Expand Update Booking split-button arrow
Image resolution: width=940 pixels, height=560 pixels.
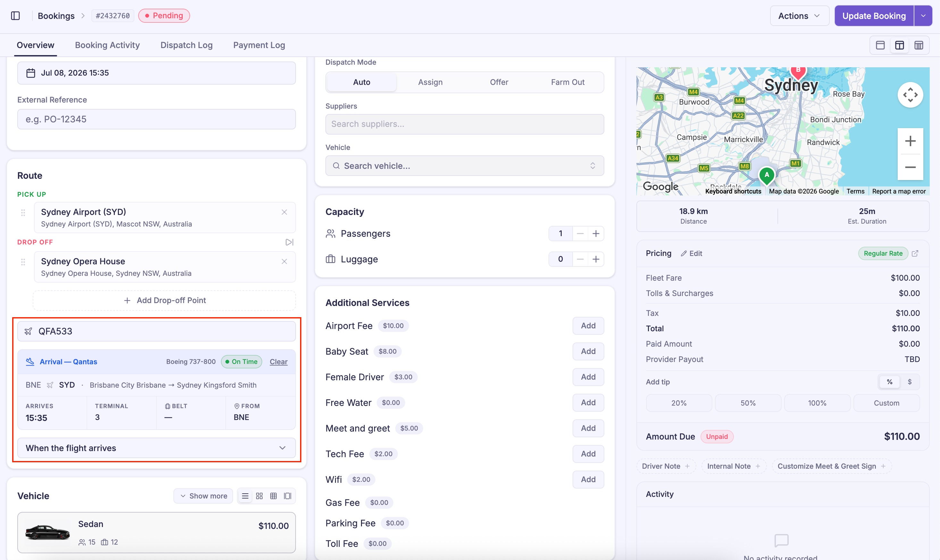[x=923, y=16]
